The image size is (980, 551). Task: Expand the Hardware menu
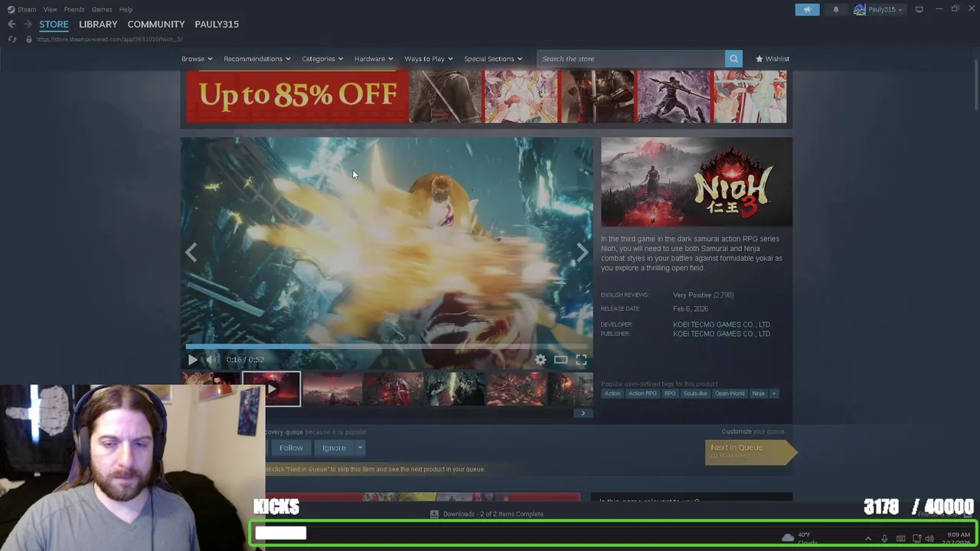tap(374, 59)
